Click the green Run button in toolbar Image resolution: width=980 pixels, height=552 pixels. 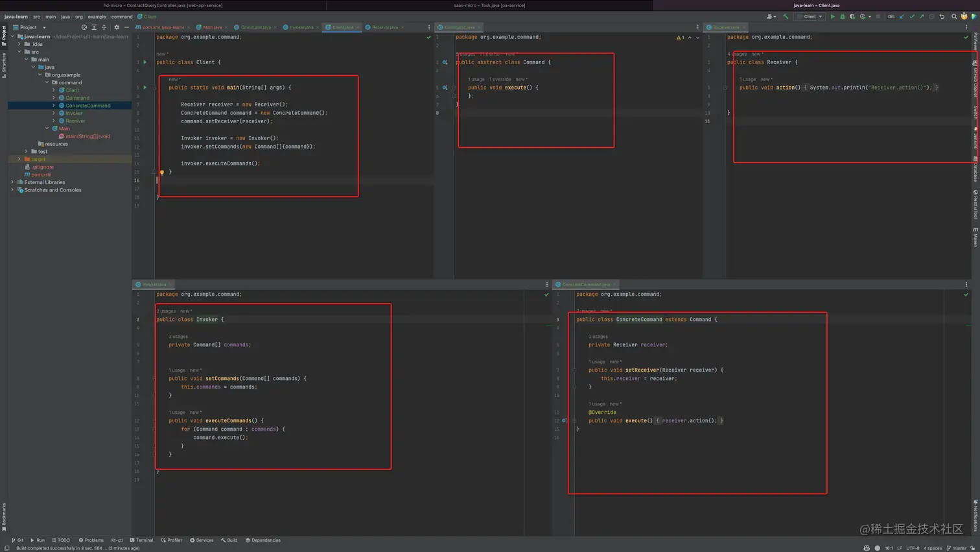pyautogui.click(x=832, y=17)
